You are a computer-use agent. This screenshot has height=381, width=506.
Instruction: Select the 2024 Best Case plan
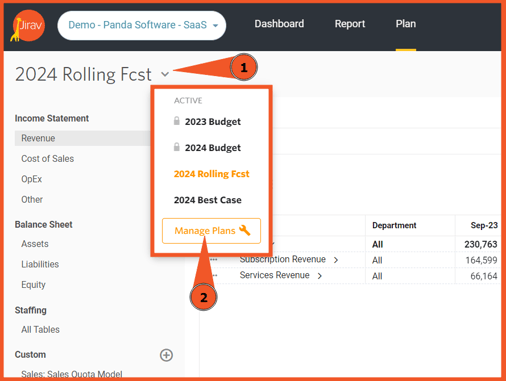(208, 200)
